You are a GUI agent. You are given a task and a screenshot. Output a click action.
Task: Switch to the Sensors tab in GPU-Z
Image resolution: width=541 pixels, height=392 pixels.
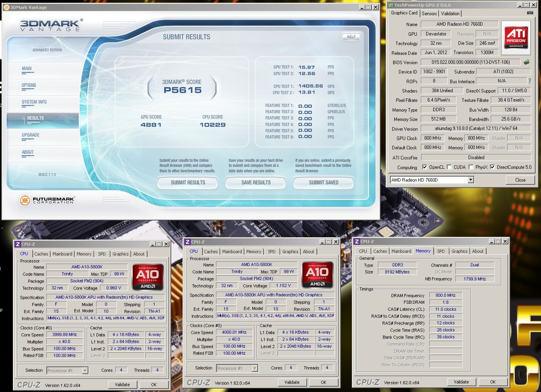coord(429,13)
